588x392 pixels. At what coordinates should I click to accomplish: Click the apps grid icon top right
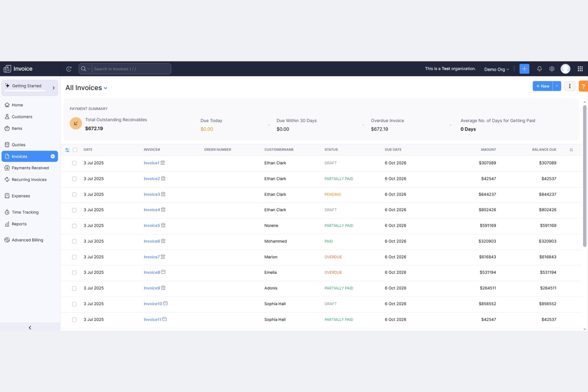click(580, 69)
